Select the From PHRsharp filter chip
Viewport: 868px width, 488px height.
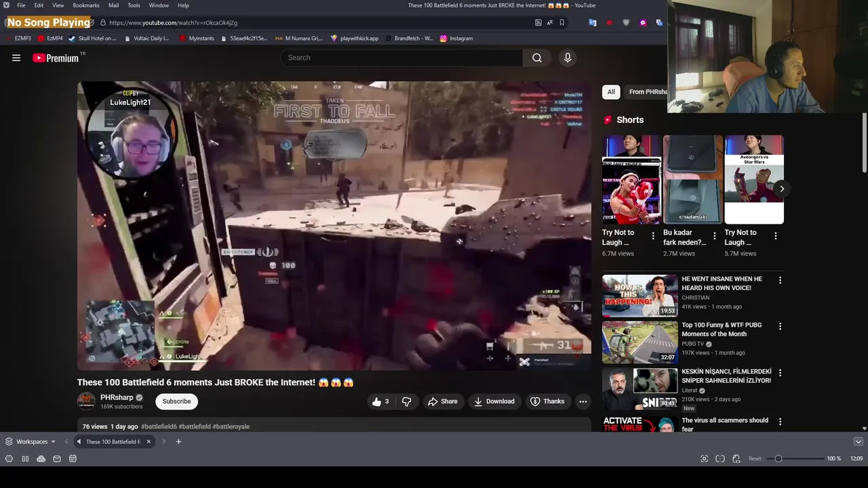[x=648, y=92]
